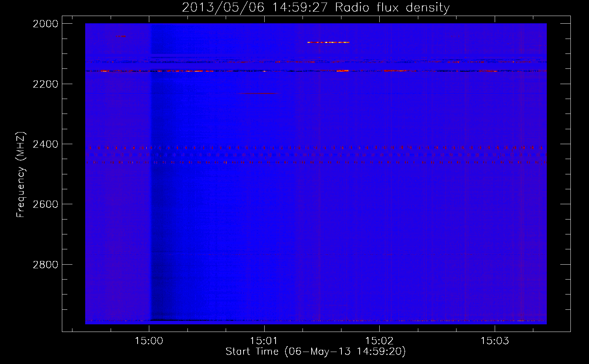The image size is (589, 364).
Task: Click the 2200 frequency tick label
Action: click(x=46, y=84)
